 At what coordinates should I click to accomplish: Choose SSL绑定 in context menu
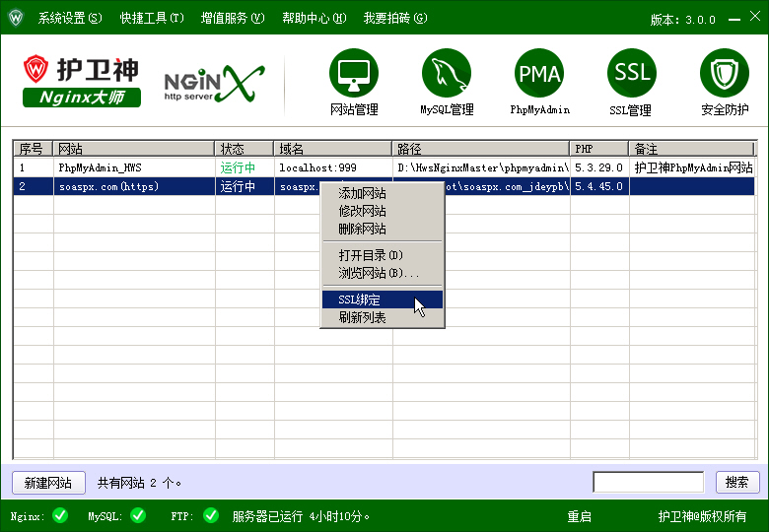point(360,299)
